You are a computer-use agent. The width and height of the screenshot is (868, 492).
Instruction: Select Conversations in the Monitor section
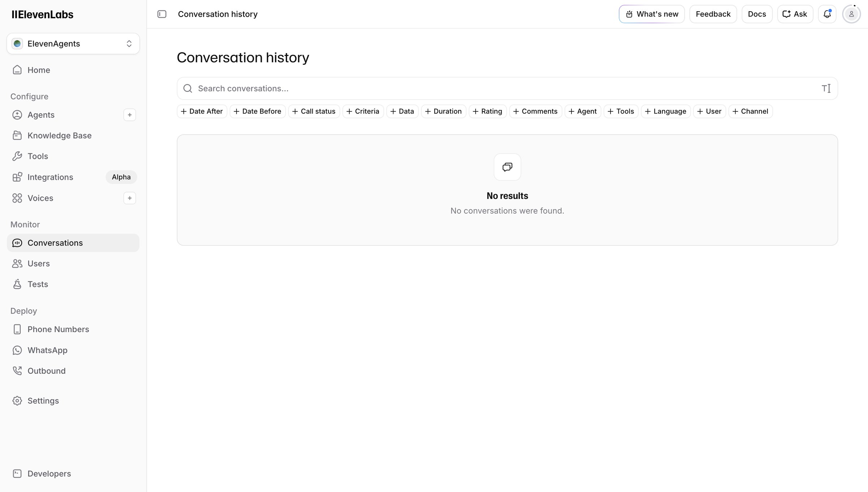point(73,243)
